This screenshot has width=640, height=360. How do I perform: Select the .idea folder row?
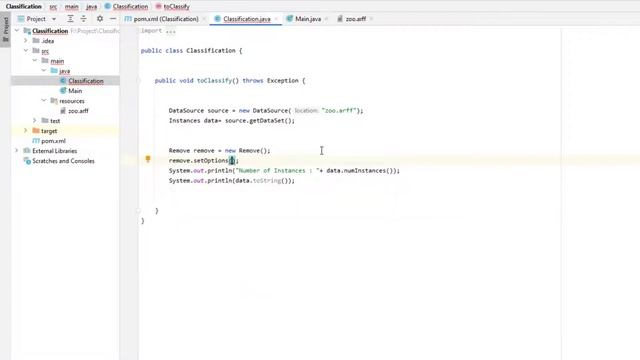coord(65,41)
